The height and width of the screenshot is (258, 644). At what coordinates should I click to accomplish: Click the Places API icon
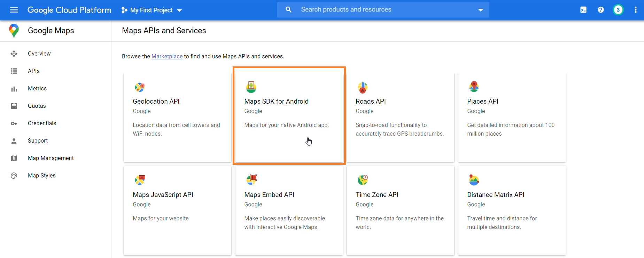[474, 87]
